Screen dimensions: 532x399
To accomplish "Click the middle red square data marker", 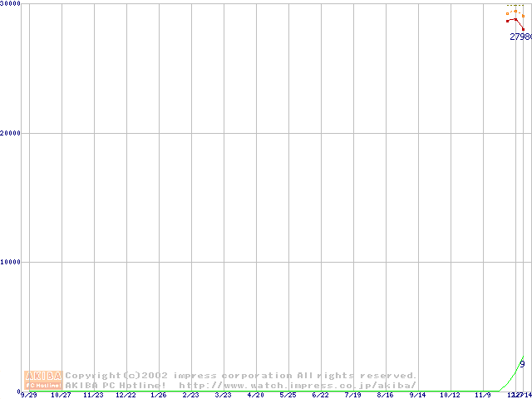I will (515, 19).
